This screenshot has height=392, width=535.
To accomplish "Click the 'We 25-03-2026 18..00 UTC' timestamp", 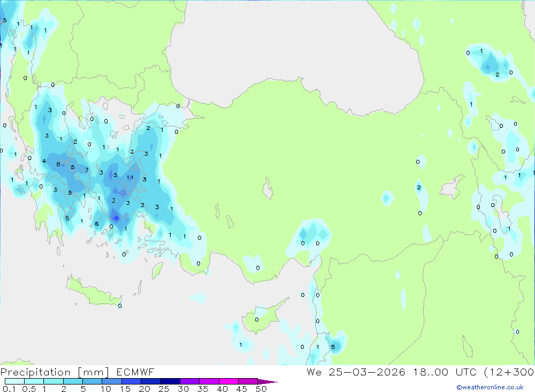I will [392, 372].
